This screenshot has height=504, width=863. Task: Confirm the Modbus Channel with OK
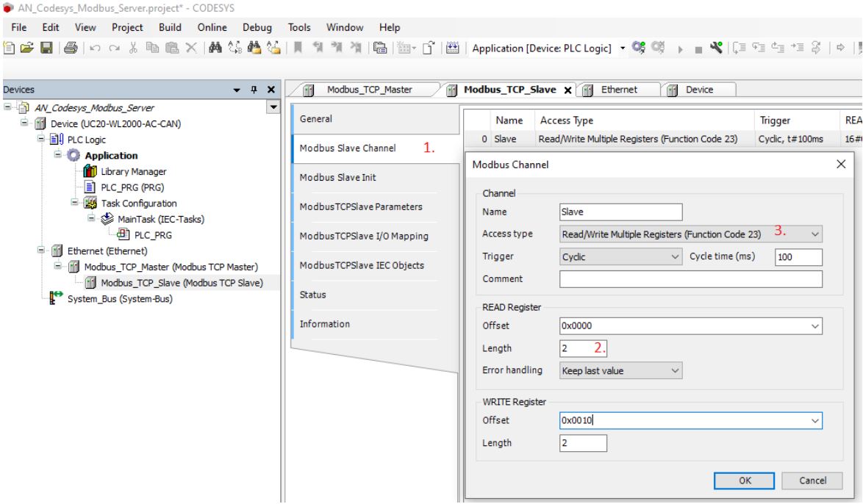(x=744, y=480)
